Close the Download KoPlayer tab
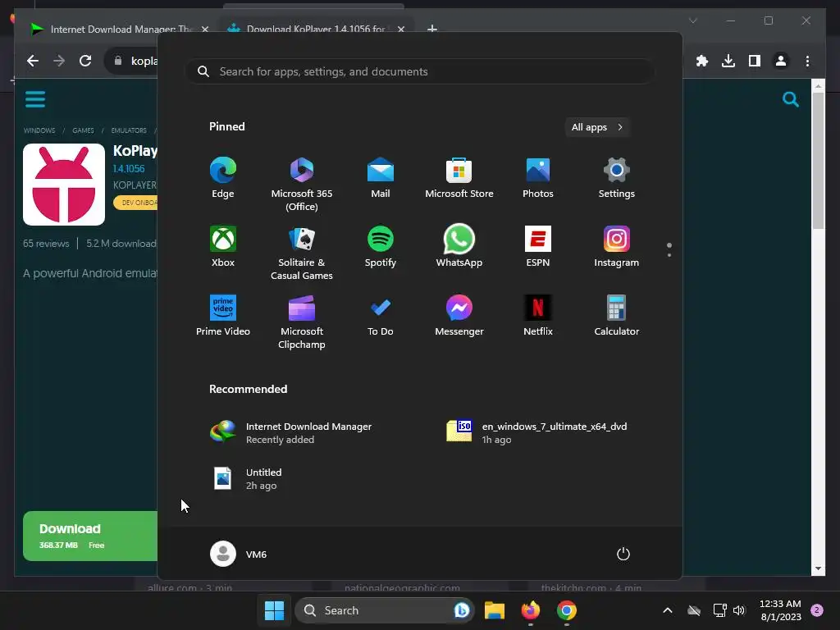This screenshot has width=840, height=630. pos(400,29)
